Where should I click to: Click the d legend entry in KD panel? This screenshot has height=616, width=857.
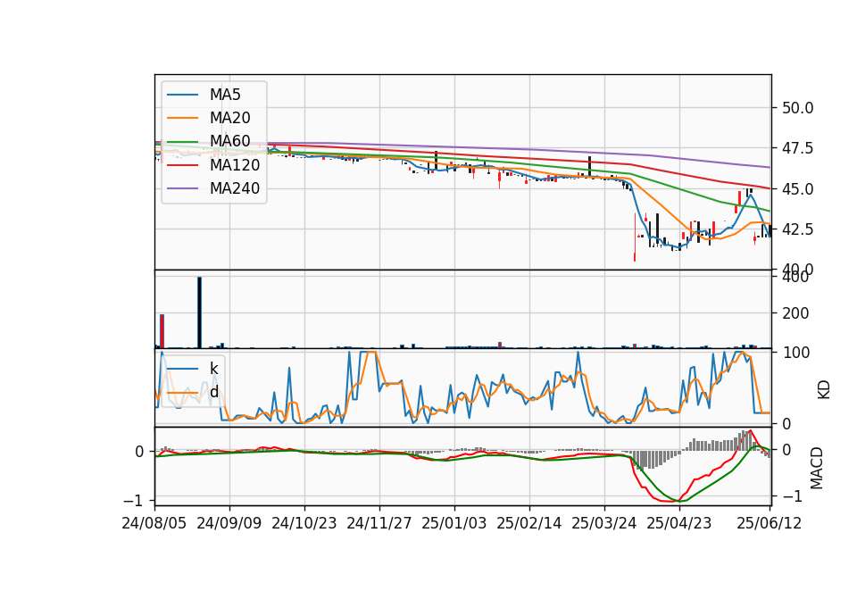[x=214, y=392]
